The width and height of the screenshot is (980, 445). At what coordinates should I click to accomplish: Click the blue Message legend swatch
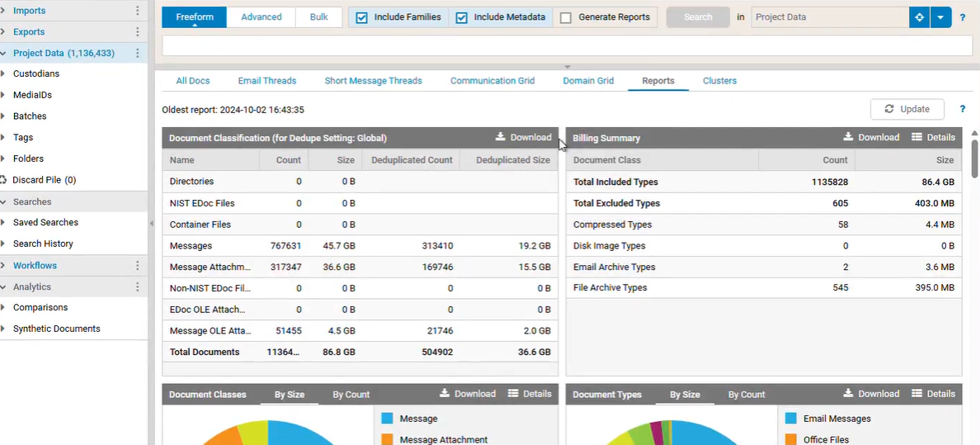click(x=388, y=419)
